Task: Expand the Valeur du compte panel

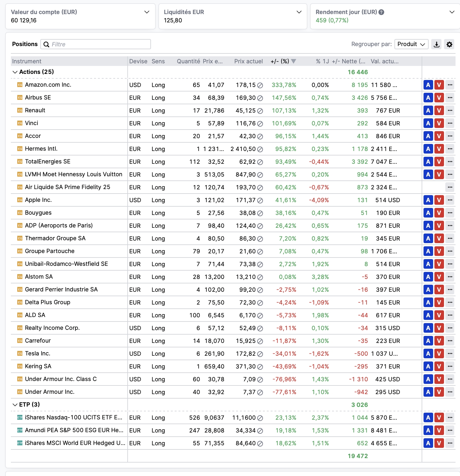Action: (147, 12)
